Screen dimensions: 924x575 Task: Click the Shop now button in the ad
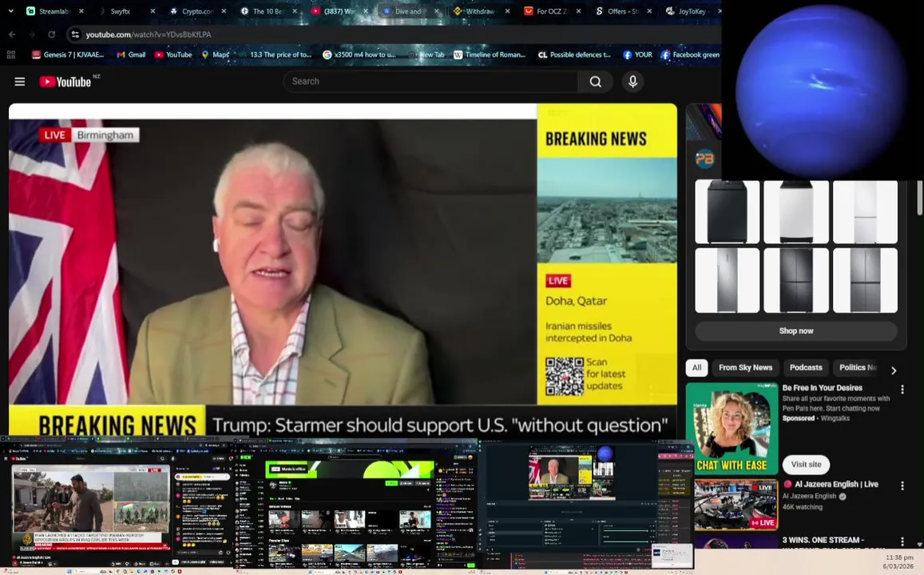(796, 331)
